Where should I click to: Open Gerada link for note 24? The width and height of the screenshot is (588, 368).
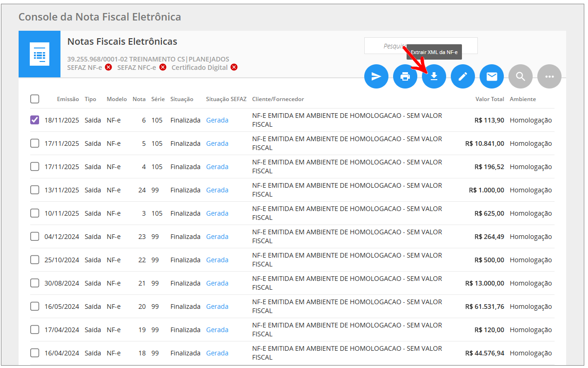(217, 190)
